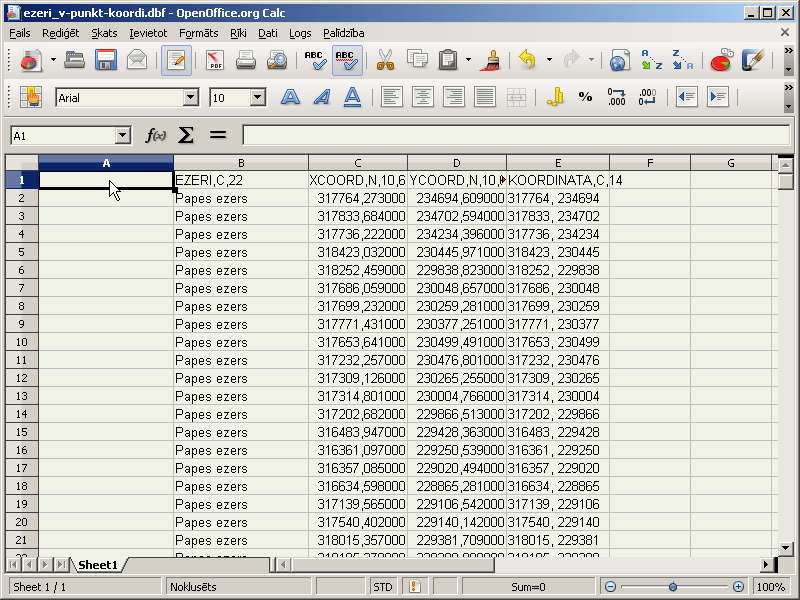
Task: Add a decimal place
Action: point(616,97)
